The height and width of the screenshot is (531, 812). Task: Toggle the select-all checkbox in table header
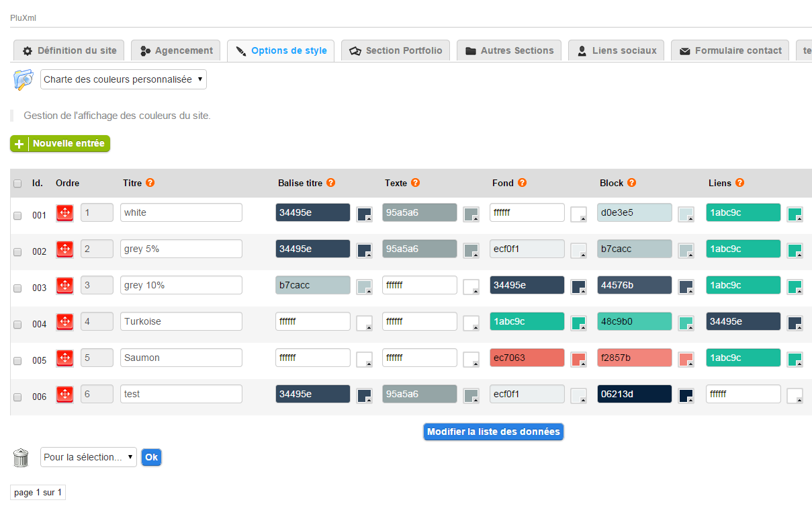coord(17,183)
